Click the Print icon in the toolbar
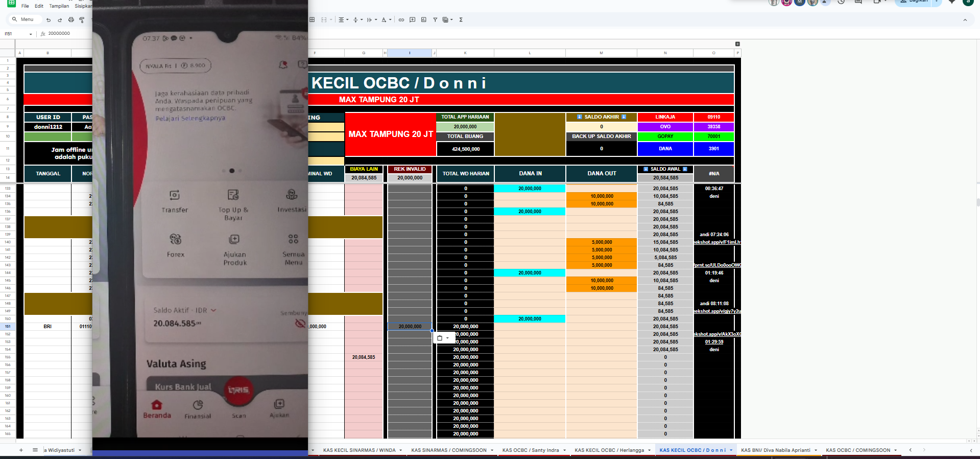This screenshot has width=980, height=459. pyautogui.click(x=71, y=20)
